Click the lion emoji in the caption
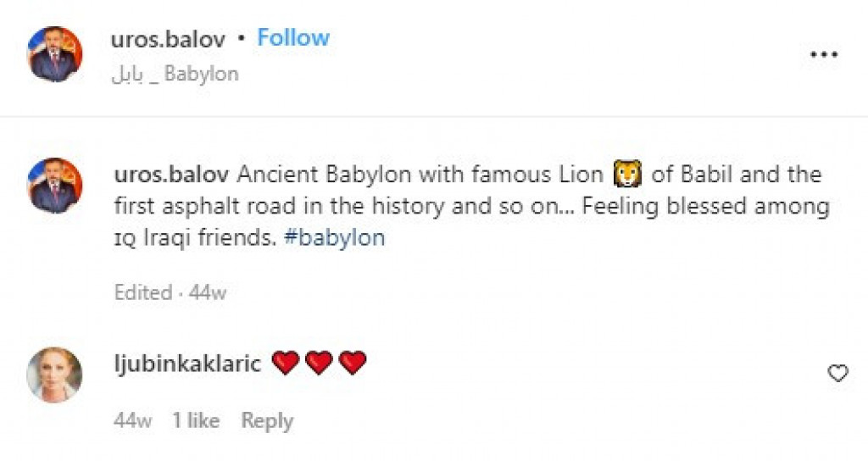The height and width of the screenshot is (461, 868). click(x=627, y=175)
